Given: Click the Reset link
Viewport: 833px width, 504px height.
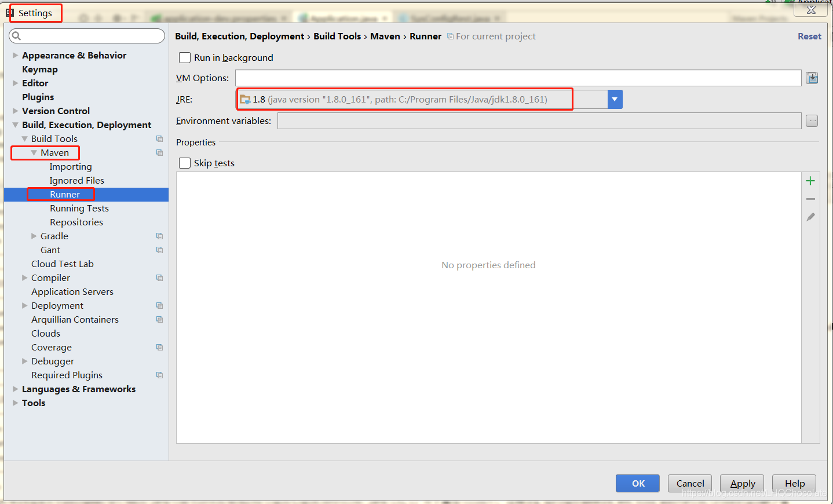Looking at the screenshot, I should click(809, 36).
